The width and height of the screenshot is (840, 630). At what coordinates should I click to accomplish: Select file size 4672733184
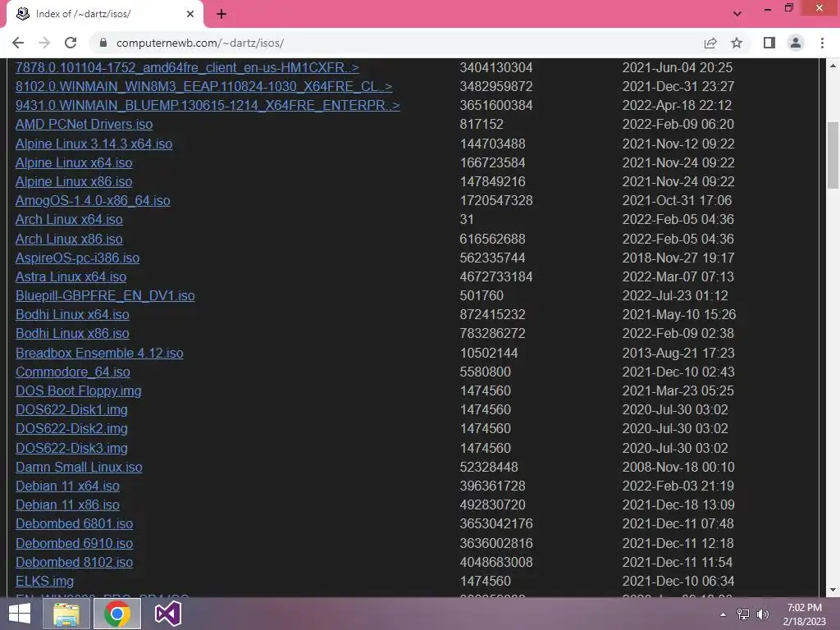tap(496, 277)
